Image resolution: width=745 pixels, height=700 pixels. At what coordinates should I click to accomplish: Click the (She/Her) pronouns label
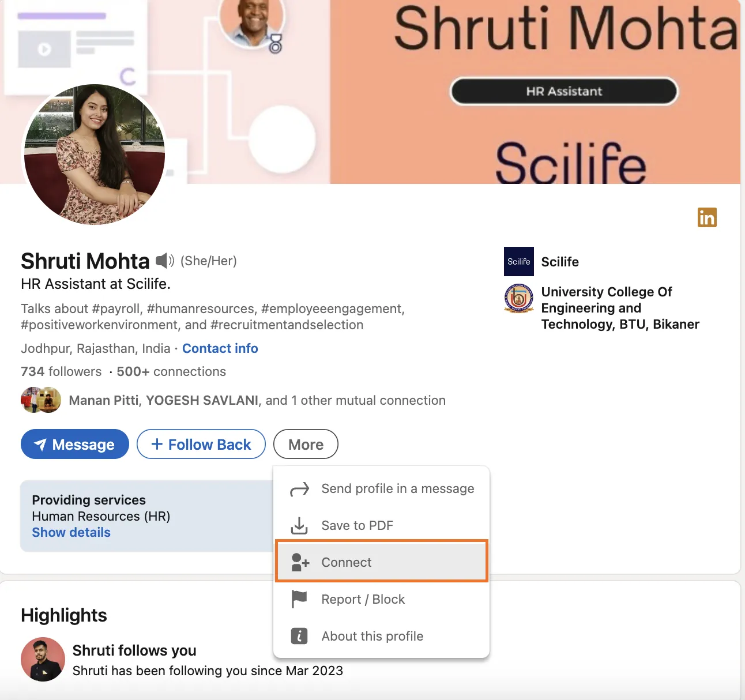[x=209, y=261]
